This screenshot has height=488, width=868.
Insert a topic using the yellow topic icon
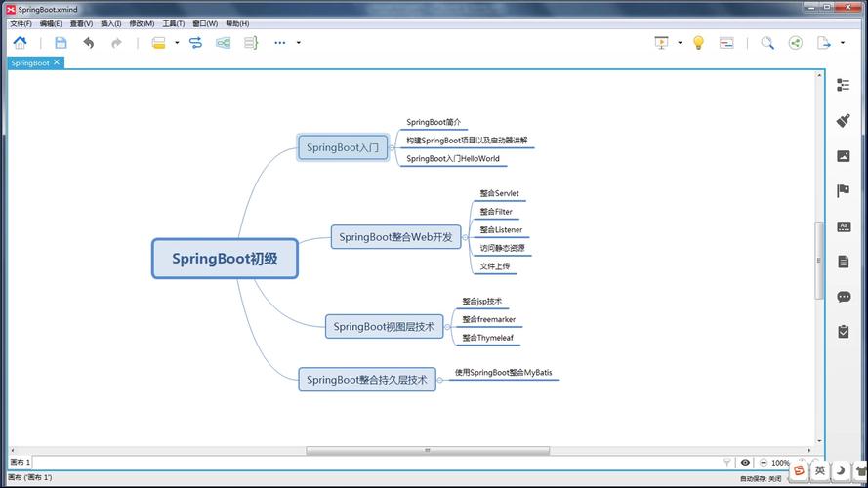click(159, 43)
